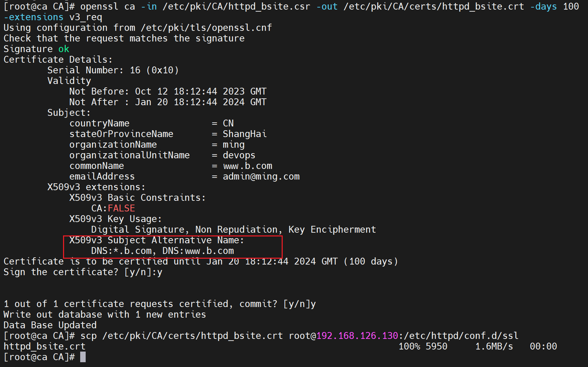This screenshot has height=367, width=588.
Task: Click the "X509v3 Key Usage:" heading
Action: [115, 219]
